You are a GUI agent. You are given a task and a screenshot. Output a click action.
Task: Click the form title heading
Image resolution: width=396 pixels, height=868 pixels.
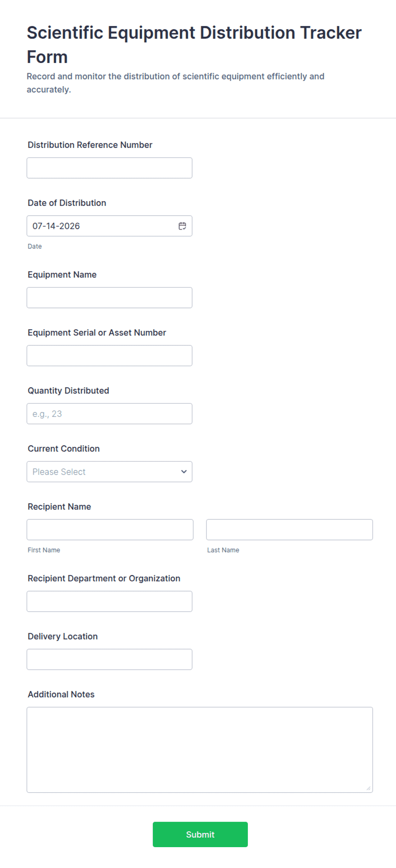(194, 45)
